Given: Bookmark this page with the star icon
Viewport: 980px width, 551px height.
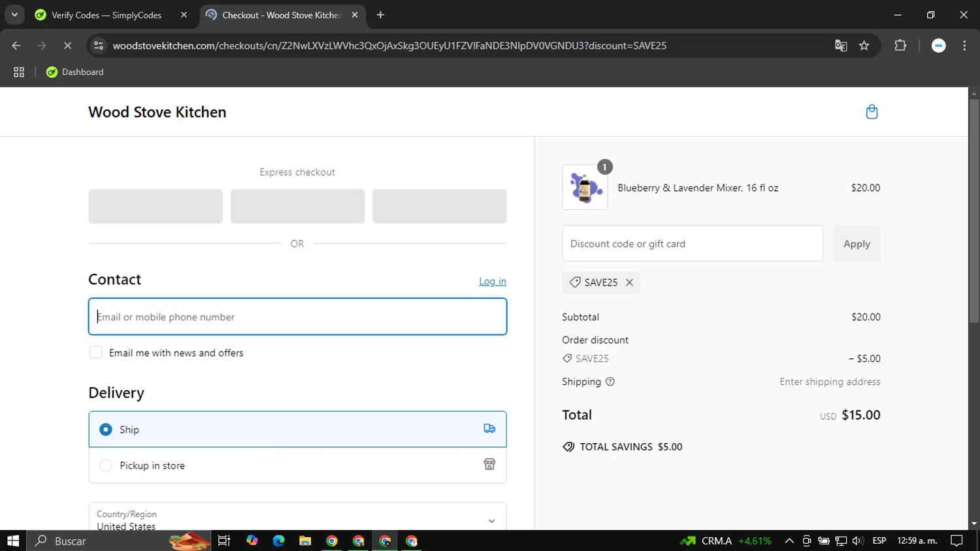Looking at the screenshot, I should pyautogui.click(x=864, y=45).
